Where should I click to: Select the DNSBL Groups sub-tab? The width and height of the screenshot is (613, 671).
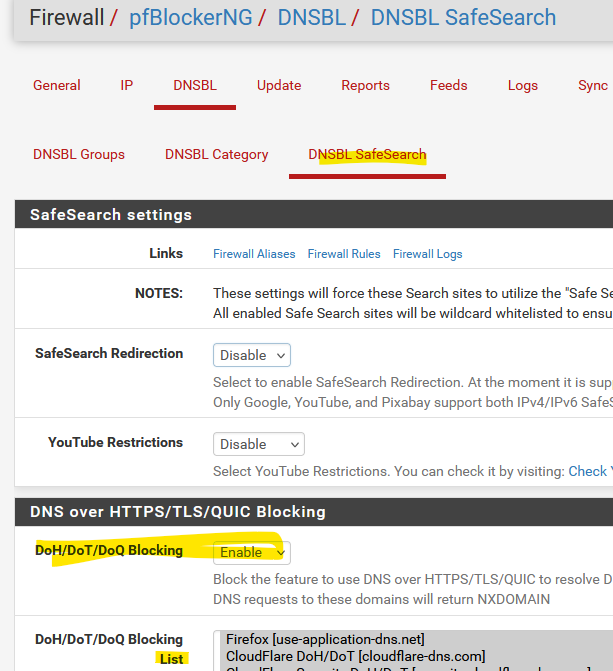pos(79,155)
